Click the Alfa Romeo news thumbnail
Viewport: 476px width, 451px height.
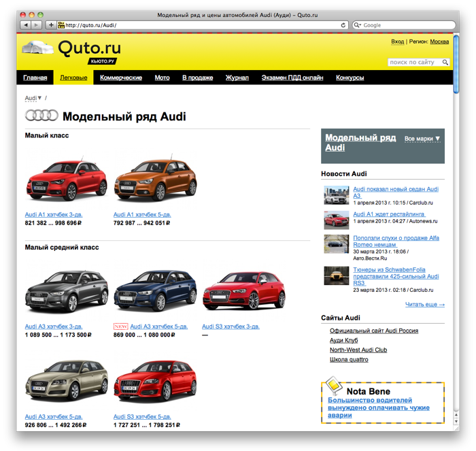(337, 244)
